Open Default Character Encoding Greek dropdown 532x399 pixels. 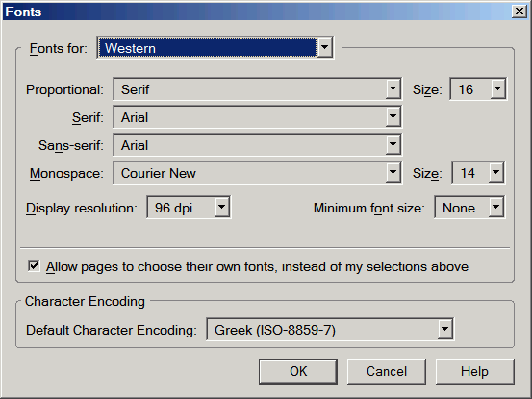pyautogui.click(x=330, y=329)
